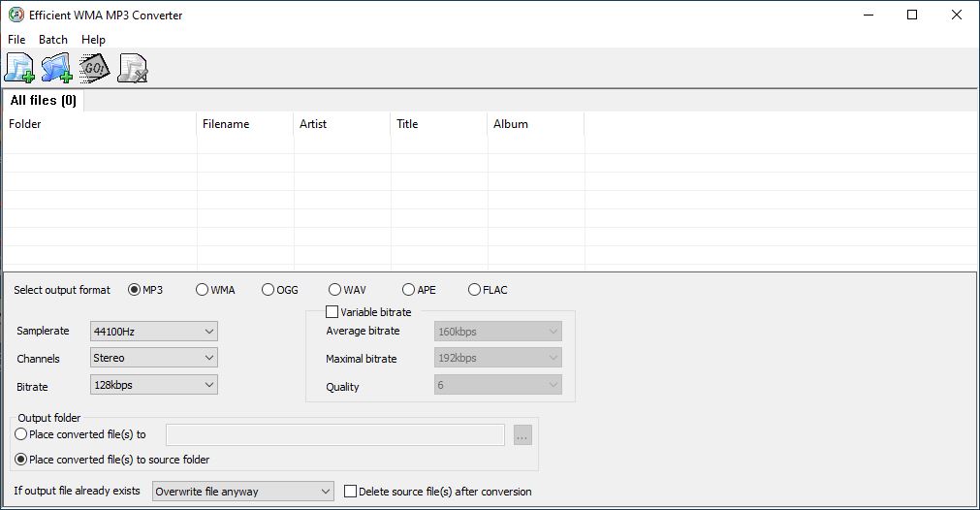Open the Channels Stereo dropdown
Image resolution: width=980 pixels, height=510 pixels.
154,358
